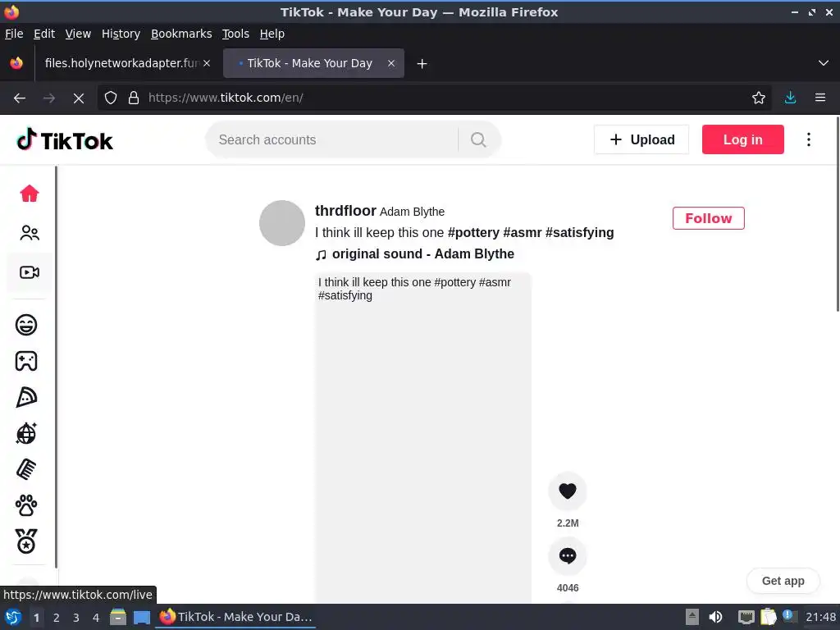Open the Comedy smiley face category
This screenshot has height=630, width=840.
click(x=26, y=325)
